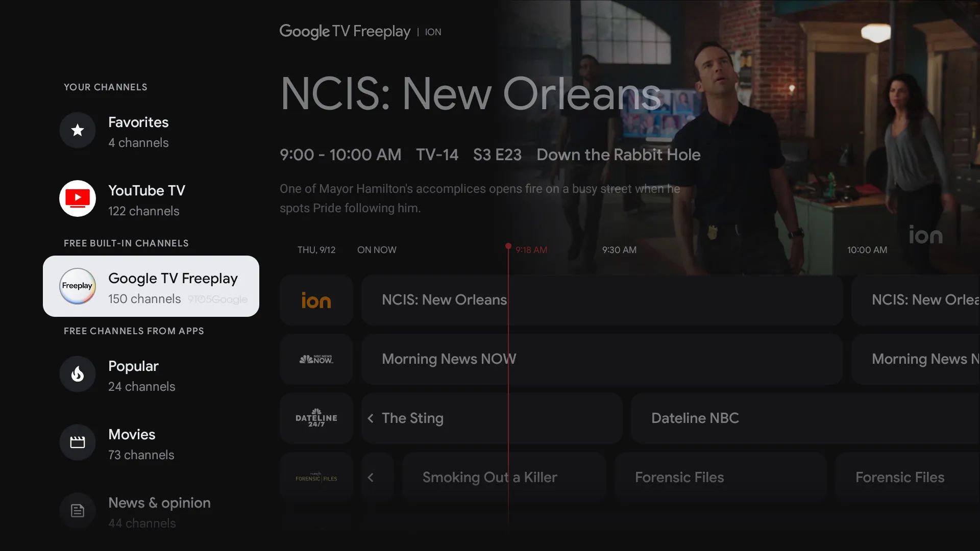The image size is (980, 551).
Task: Select Google TV Freeplay icon
Action: point(78,286)
